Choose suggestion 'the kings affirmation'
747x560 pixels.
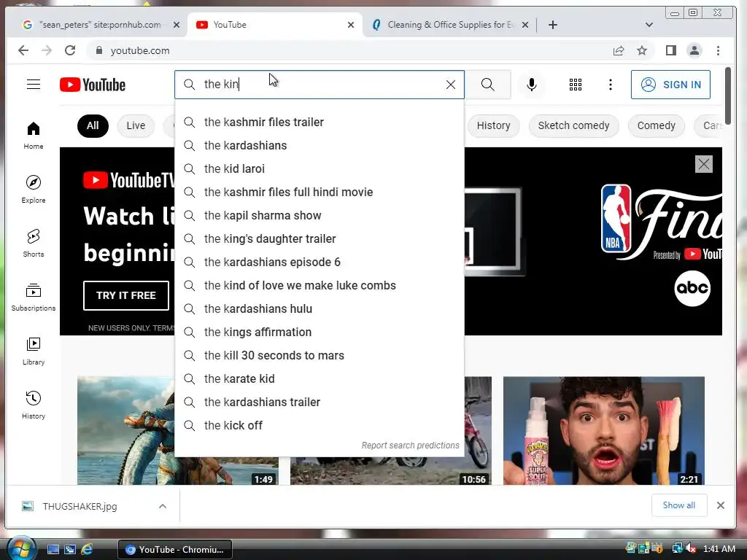point(320,332)
